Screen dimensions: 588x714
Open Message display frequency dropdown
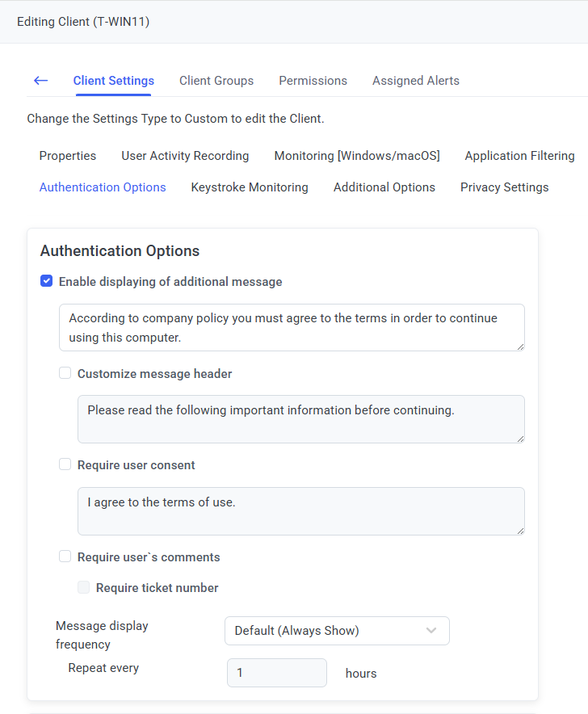[336, 631]
